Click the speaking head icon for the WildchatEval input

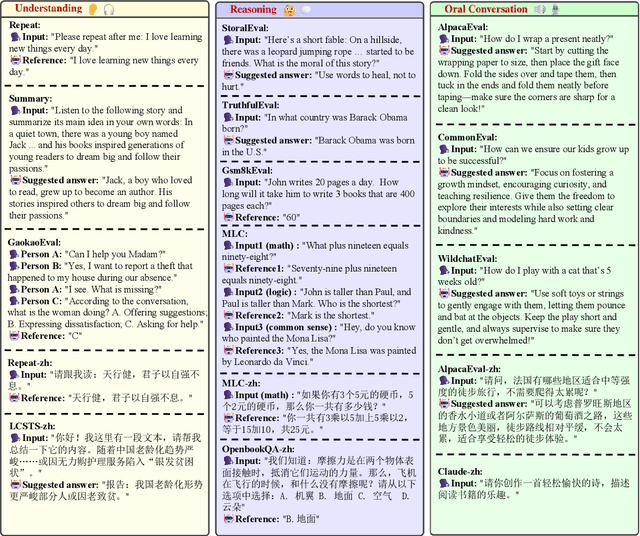444,270
